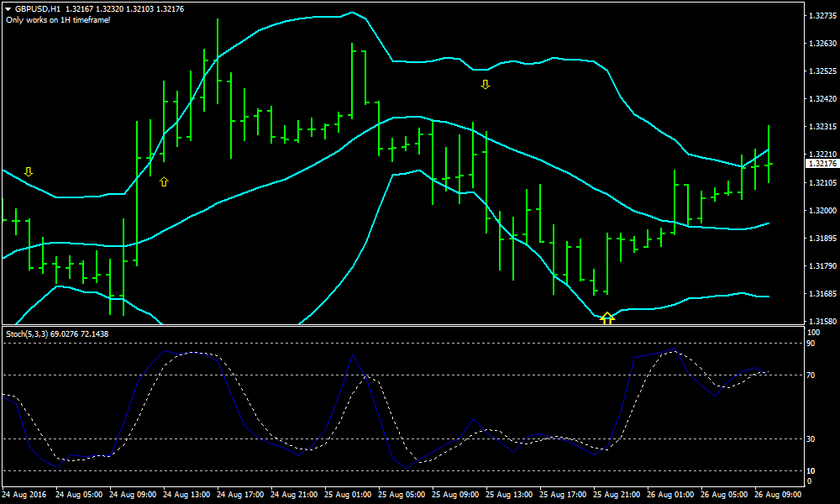Click the 'Only works on 1H timeframe!' label
This screenshot has width=840, height=504.
(58, 19)
